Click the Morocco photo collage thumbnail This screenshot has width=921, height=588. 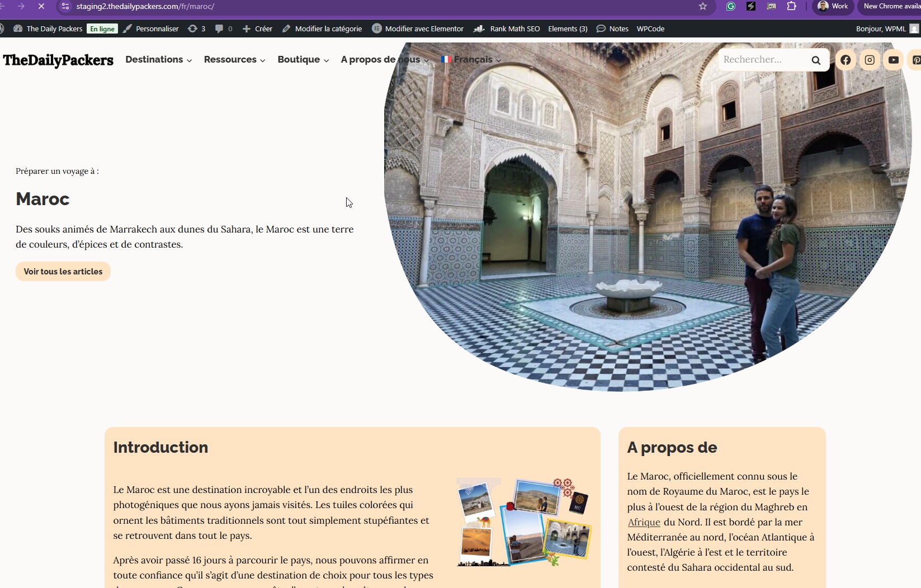(523, 522)
